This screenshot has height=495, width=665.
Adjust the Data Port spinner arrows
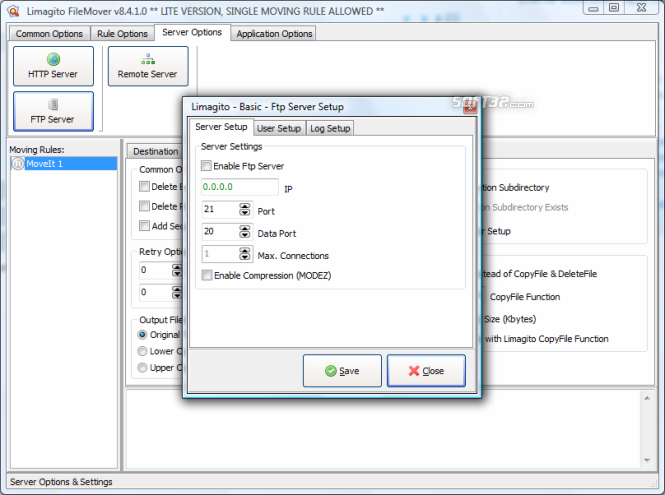(x=245, y=231)
